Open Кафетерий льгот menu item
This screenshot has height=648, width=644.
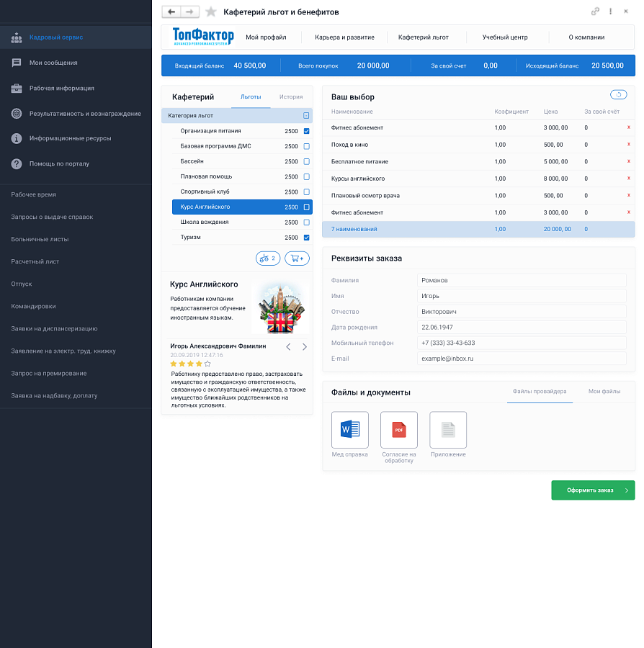pyautogui.click(x=424, y=37)
